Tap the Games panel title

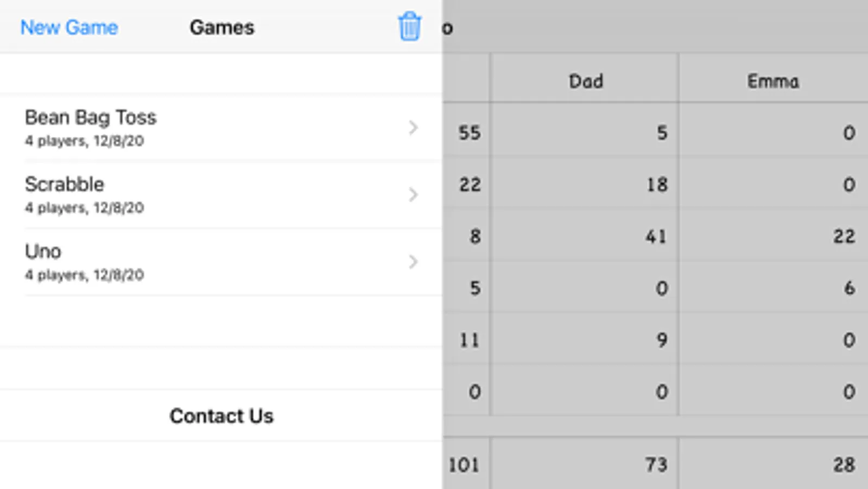pyautogui.click(x=221, y=27)
